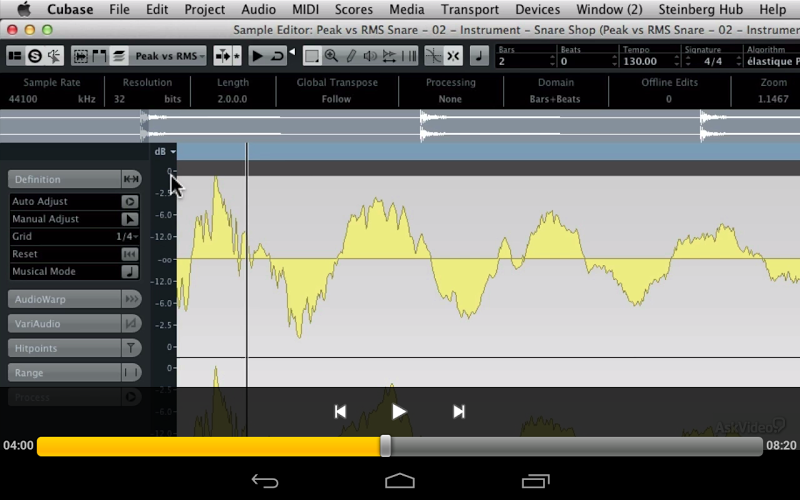
Task: Click the Auto Adjust play icon
Action: [x=130, y=202]
